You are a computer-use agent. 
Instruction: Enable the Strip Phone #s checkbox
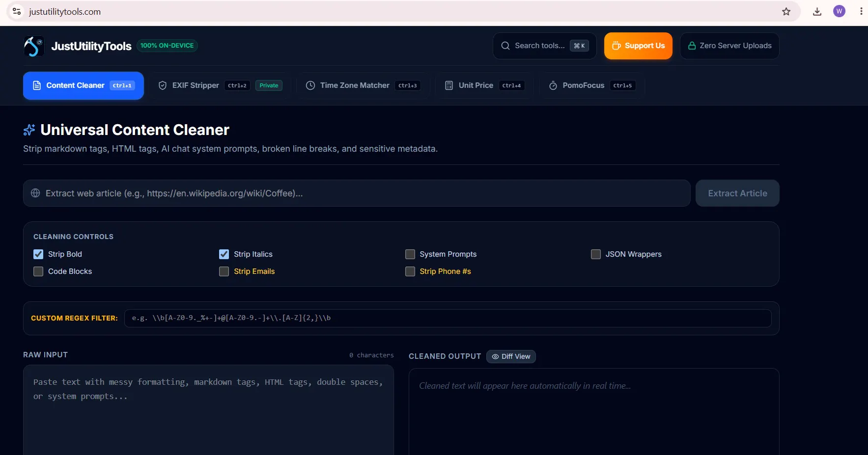410,271
